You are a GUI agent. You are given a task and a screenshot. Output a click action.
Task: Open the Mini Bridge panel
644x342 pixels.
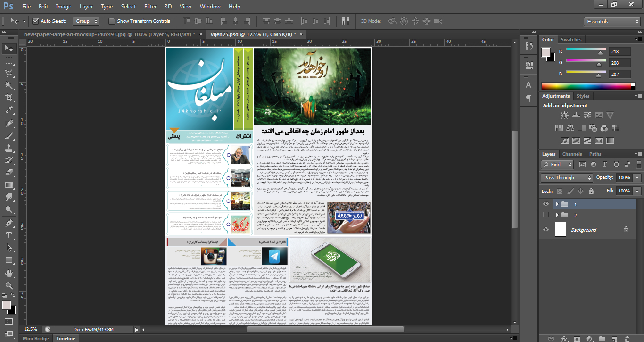point(36,338)
